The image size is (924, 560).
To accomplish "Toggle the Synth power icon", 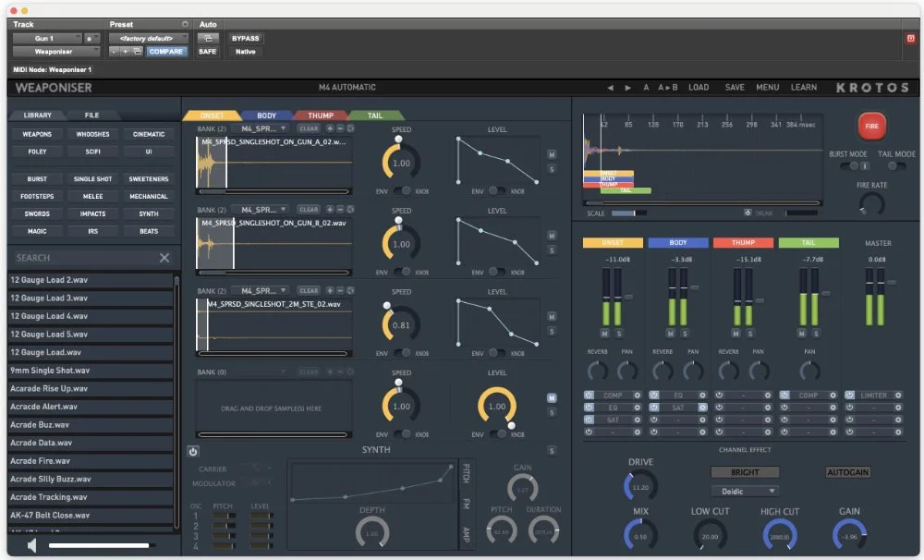I will 193,452.
